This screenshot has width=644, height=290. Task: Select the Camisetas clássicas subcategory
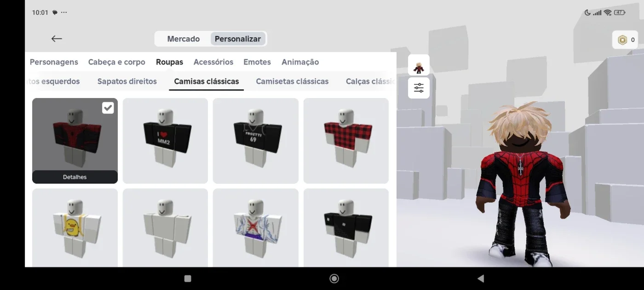(292, 81)
